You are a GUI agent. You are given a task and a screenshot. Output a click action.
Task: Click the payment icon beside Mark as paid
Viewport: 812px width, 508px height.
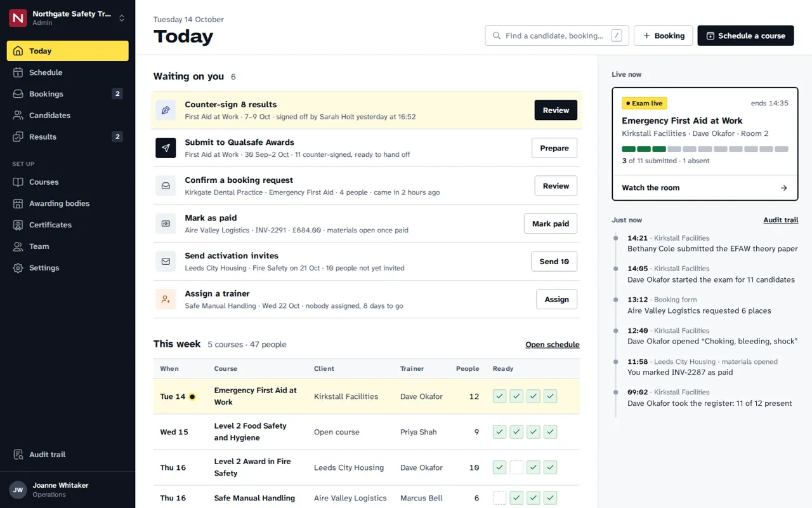[x=166, y=224]
